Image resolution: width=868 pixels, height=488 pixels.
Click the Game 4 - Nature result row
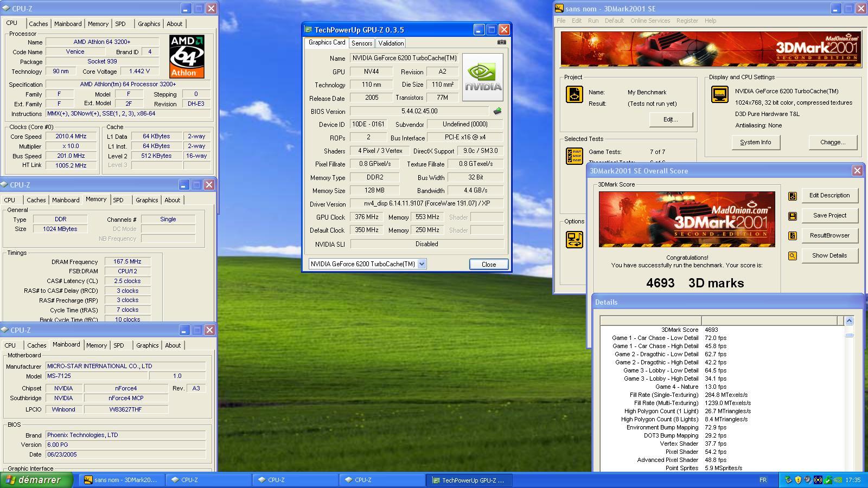[x=722, y=387]
